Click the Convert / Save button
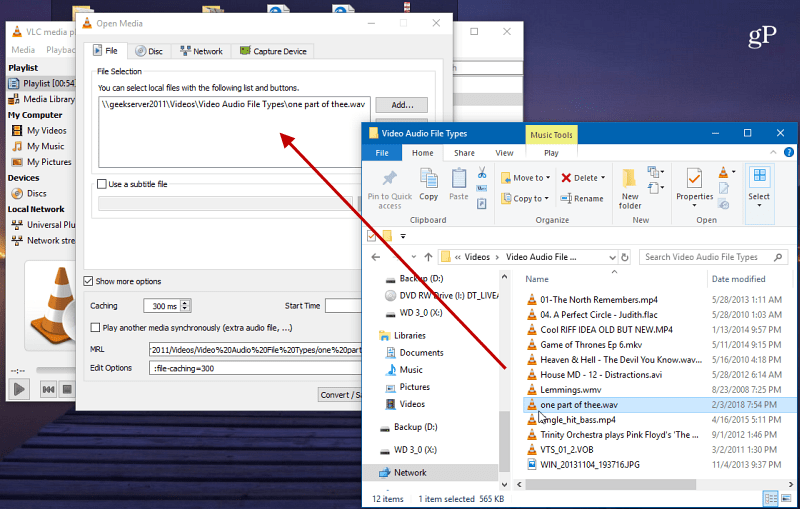The width and height of the screenshot is (800, 509). (x=340, y=394)
